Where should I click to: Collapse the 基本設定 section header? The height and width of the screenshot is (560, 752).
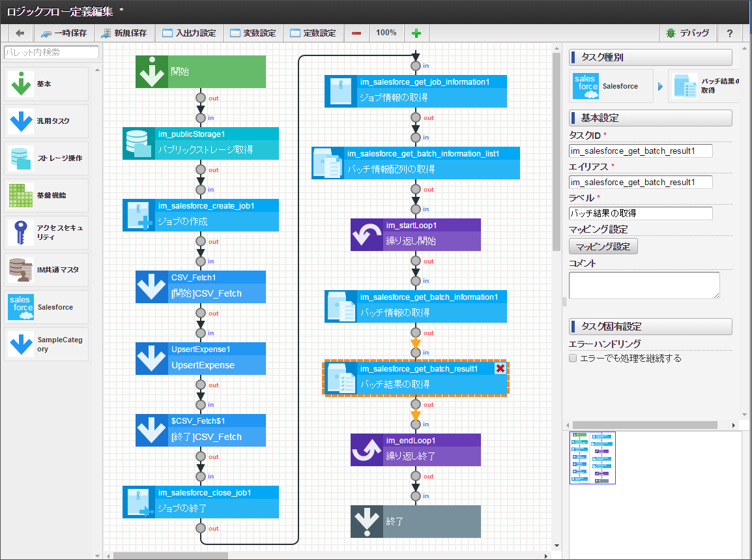651,118
